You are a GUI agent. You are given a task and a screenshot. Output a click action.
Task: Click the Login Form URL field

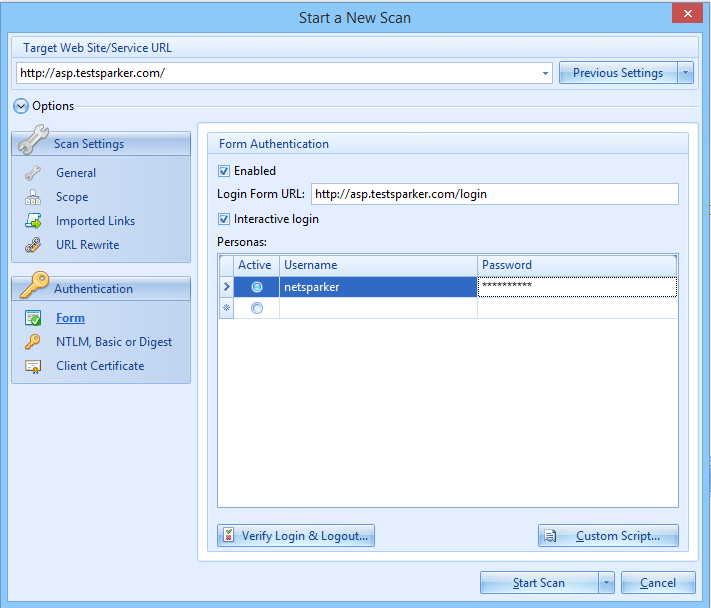(x=495, y=194)
